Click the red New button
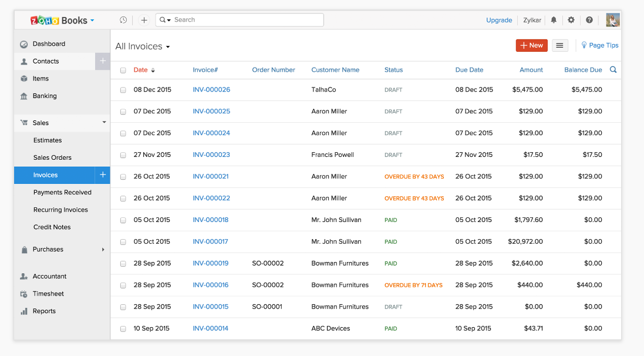 [531, 45]
